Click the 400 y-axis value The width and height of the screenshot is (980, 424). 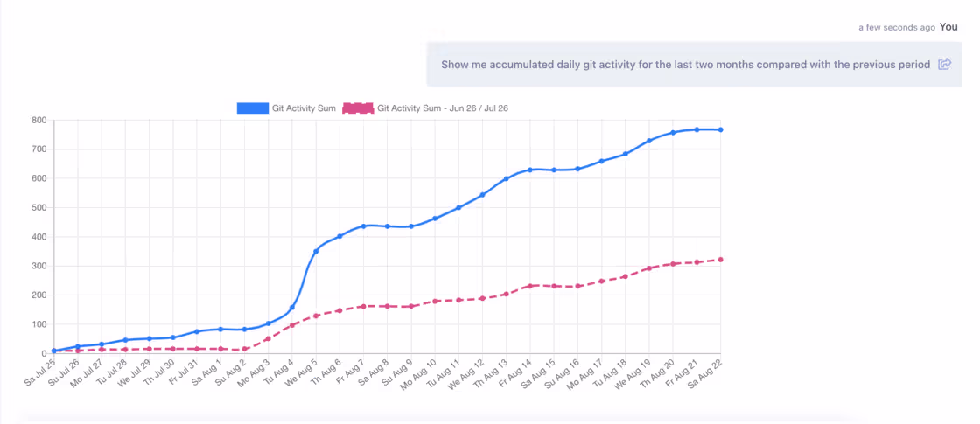pos(40,237)
